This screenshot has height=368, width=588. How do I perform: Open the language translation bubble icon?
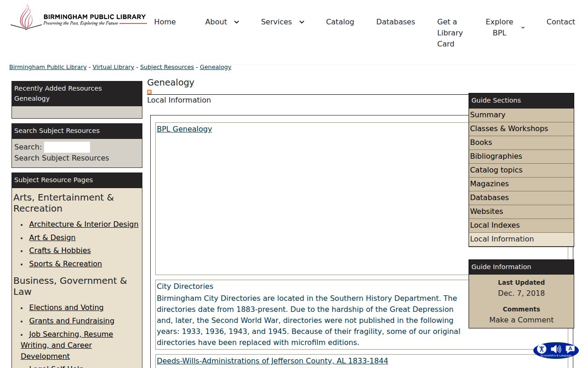[x=570, y=349]
